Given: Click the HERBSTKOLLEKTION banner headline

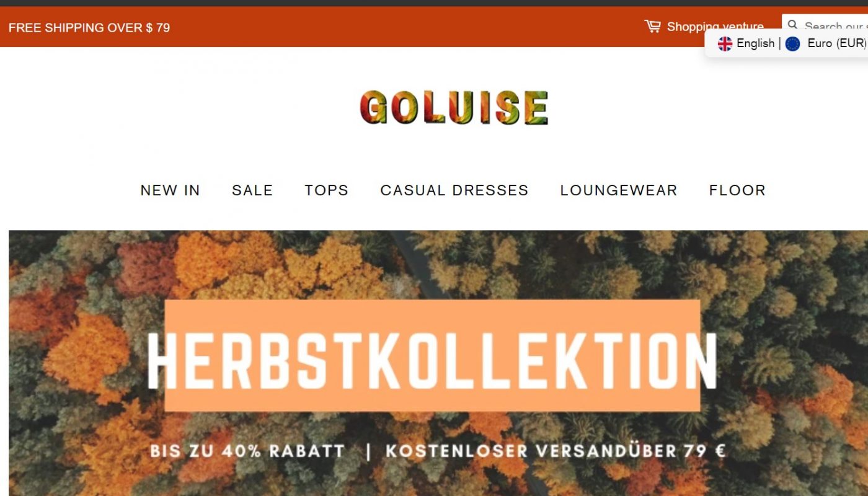Looking at the screenshot, I should (x=432, y=361).
